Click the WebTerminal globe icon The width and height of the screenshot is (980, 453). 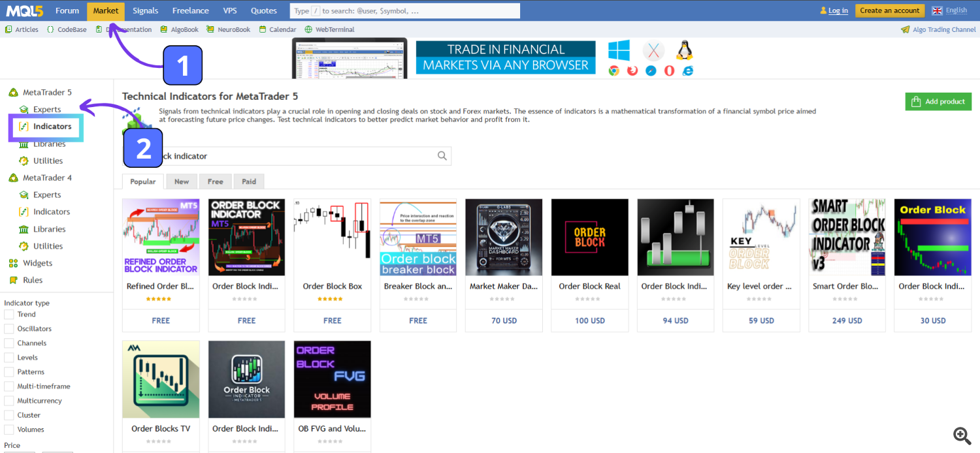pos(309,29)
